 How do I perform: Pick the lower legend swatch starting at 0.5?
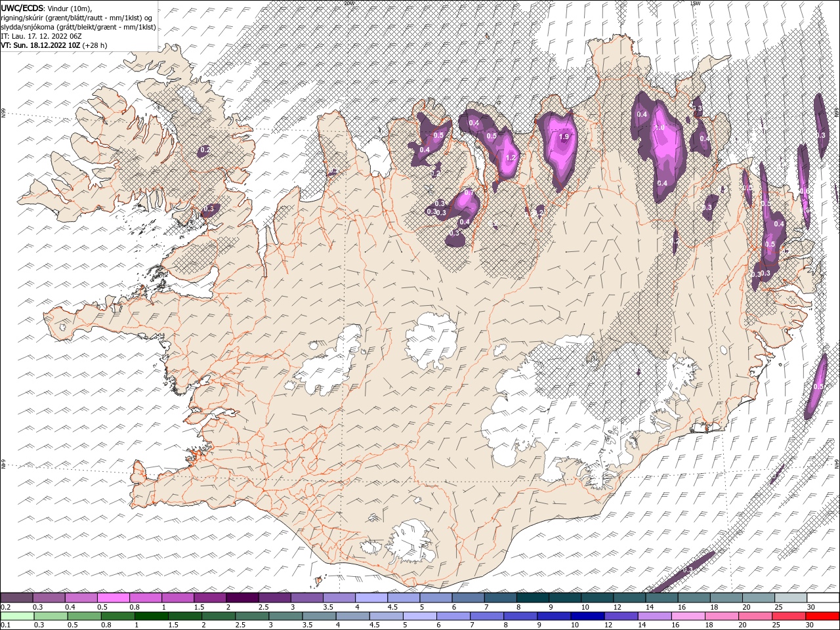tap(84, 616)
